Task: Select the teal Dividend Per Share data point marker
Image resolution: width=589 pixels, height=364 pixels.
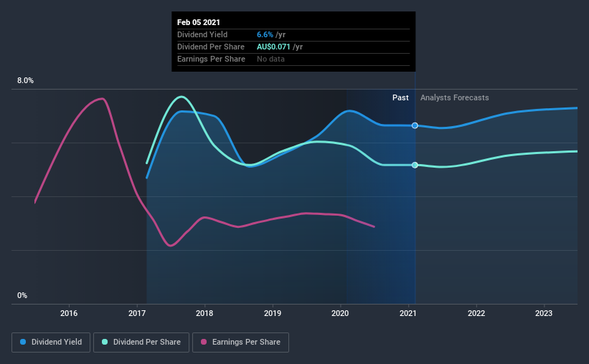Action: tap(415, 165)
